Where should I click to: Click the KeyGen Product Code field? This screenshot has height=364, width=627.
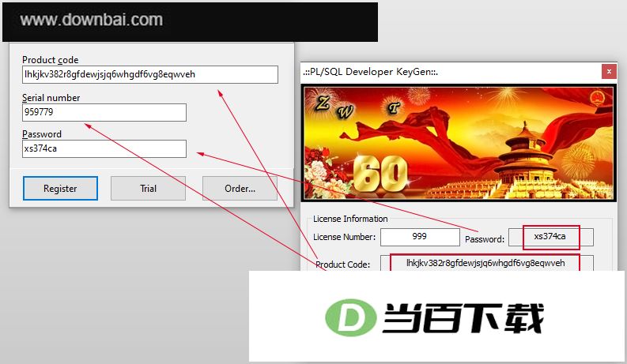pos(486,264)
